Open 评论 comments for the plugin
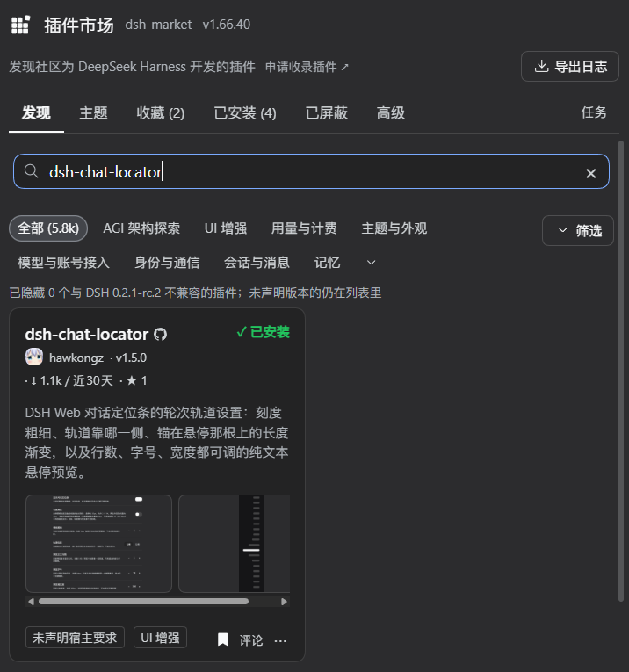The height and width of the screenshot is (672, 629). [x=250, y=640]
